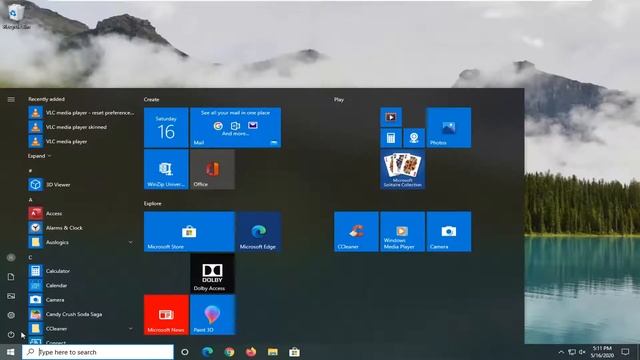Viewport: 640px width, 360px height.
Task: Open the Microsoft News tile
Action: [x=166, y=315]
